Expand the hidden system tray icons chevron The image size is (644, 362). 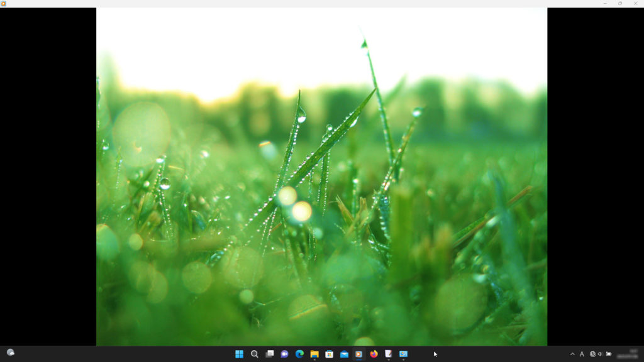(x=572, y=354)
